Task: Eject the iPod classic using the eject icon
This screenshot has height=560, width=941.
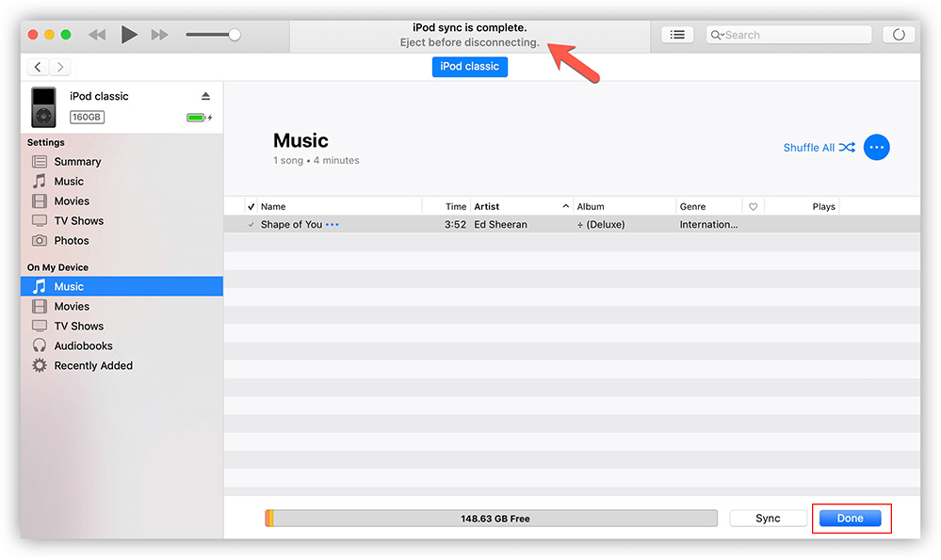Action: coord(206,96)
